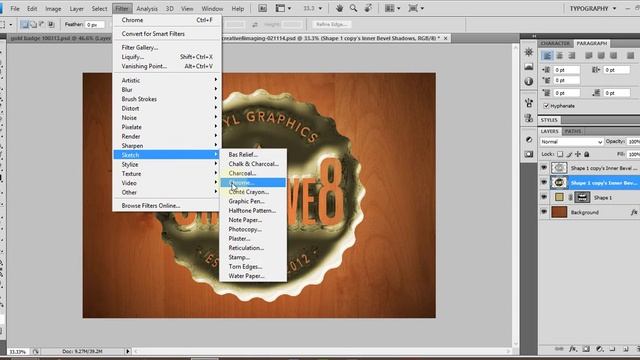Open the Info panel icon in dock
This screenshot has height=360, width=640.
tap(529, 81)
